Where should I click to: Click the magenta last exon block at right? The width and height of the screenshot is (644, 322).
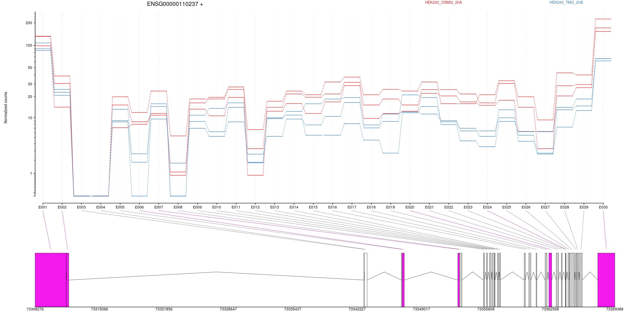(x=606, y=280)
